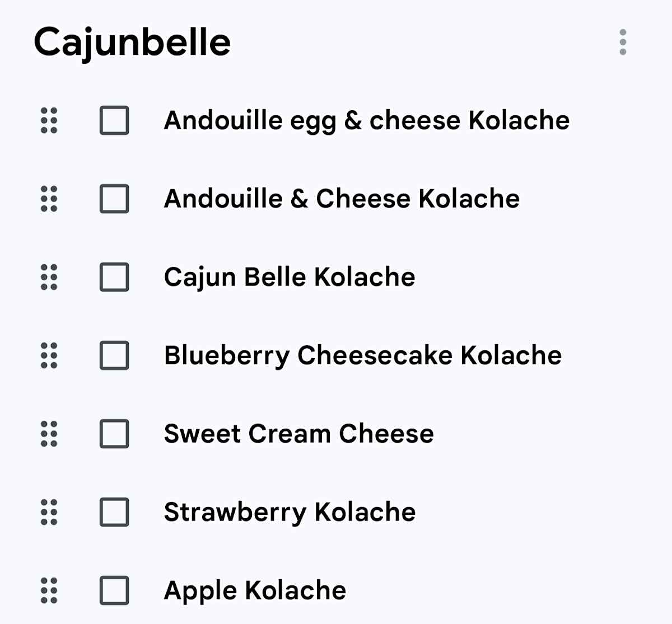Click the drag handle beside Andouille & Cheese Kolache

click(x=49, y=199)
